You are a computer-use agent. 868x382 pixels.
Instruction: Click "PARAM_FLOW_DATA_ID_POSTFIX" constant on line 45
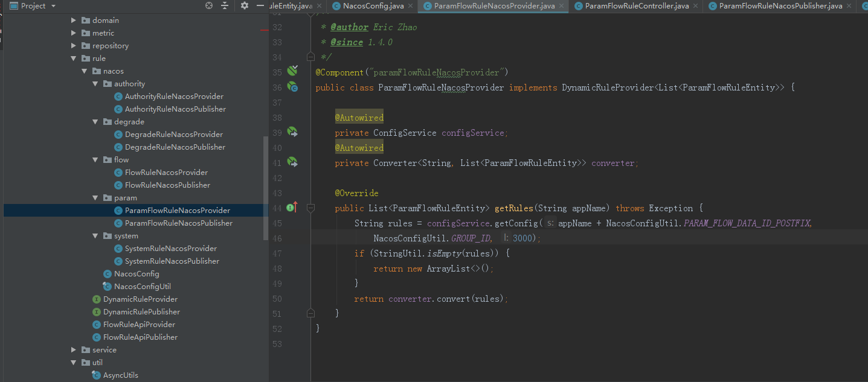click(x=748, y=223)
